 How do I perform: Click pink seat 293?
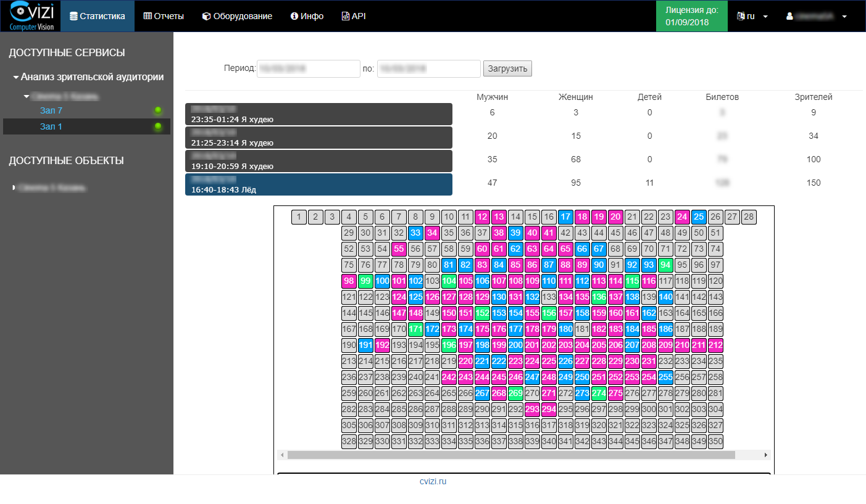click(532, 409)
